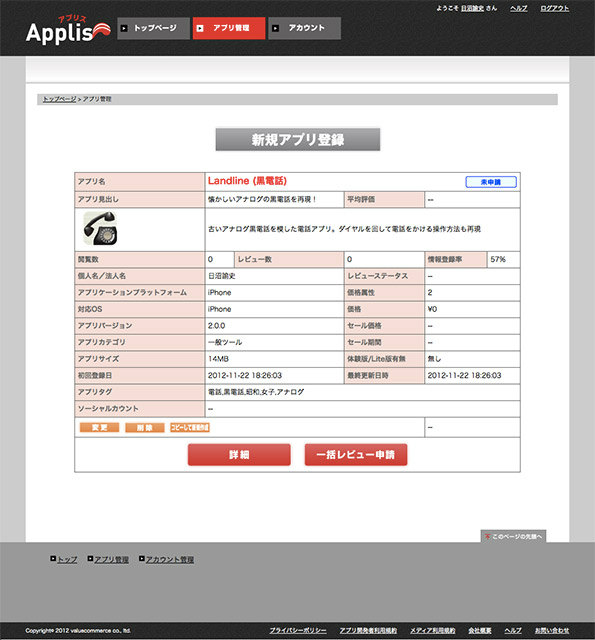Viewport: 595px width, 640px height.
Task: Click the 新規アプリ登録 button
Action: point(298,140)
